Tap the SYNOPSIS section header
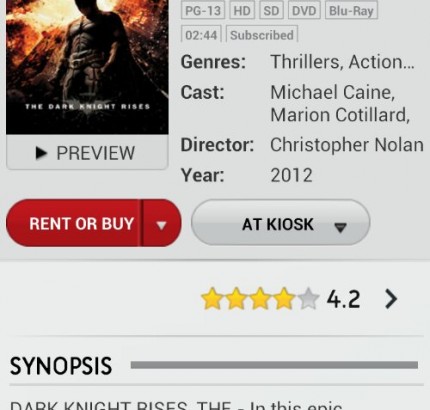Image resolution: width=430 pixels, height=410 pixels. [61, 366]
